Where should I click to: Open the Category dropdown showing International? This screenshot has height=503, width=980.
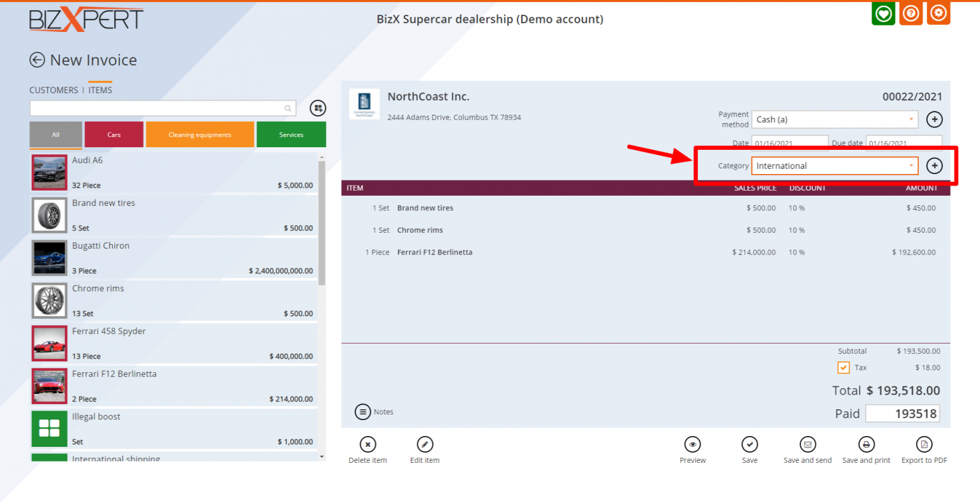click(x=835, y=166)
